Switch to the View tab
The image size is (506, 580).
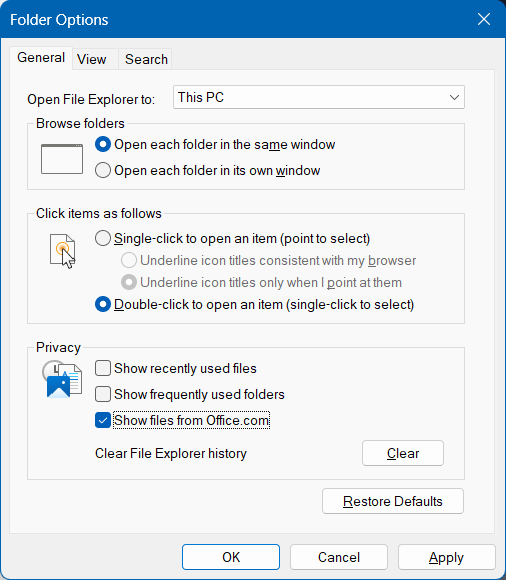pyautogui.click(x=95, y=59)
